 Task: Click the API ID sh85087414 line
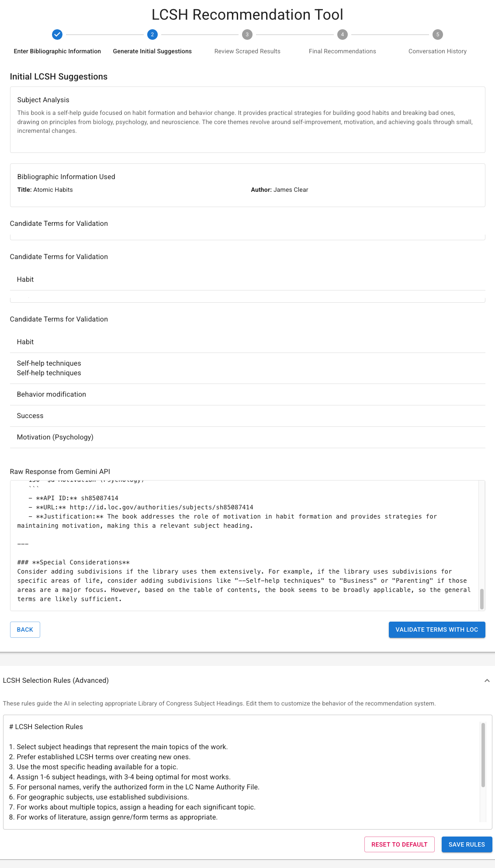(x=73, y=498)
